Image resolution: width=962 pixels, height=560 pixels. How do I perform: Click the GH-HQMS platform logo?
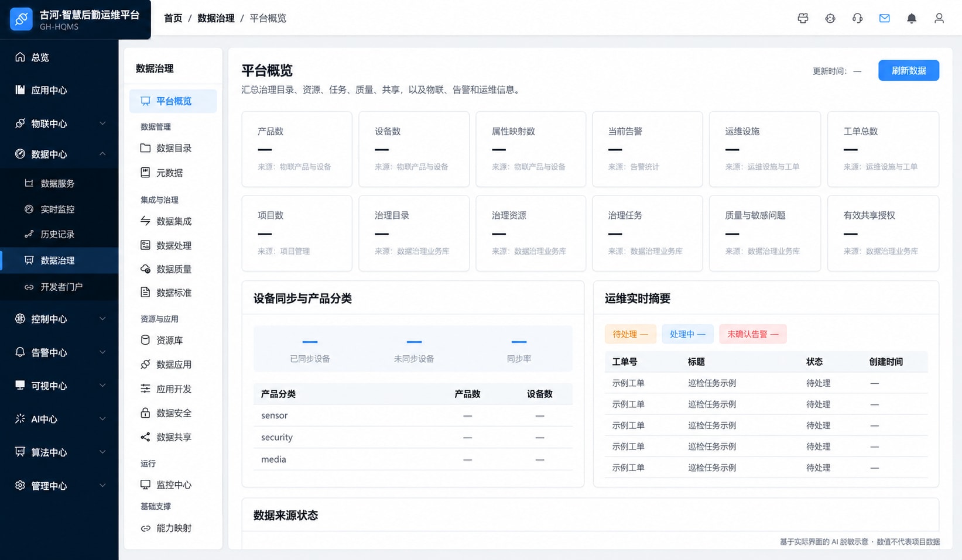(21, 19)
